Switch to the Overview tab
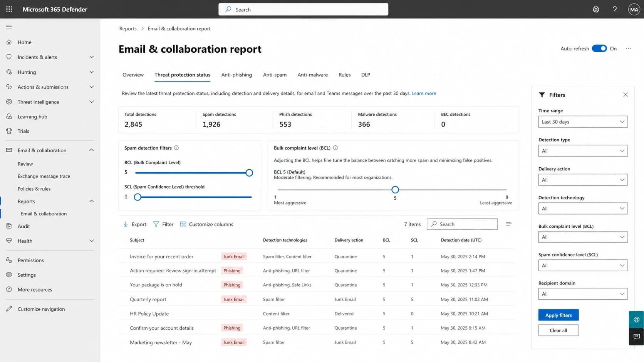The image size is (644, 362). point(133,75)
